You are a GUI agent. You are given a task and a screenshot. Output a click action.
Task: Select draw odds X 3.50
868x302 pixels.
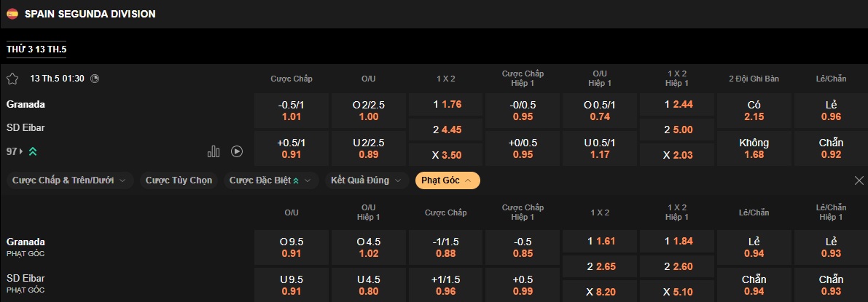(447, 155)
